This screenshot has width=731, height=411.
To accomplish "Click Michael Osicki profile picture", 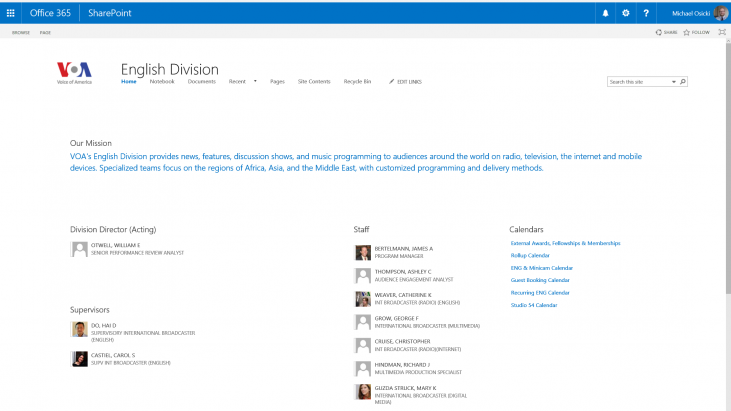I will 720,13.
